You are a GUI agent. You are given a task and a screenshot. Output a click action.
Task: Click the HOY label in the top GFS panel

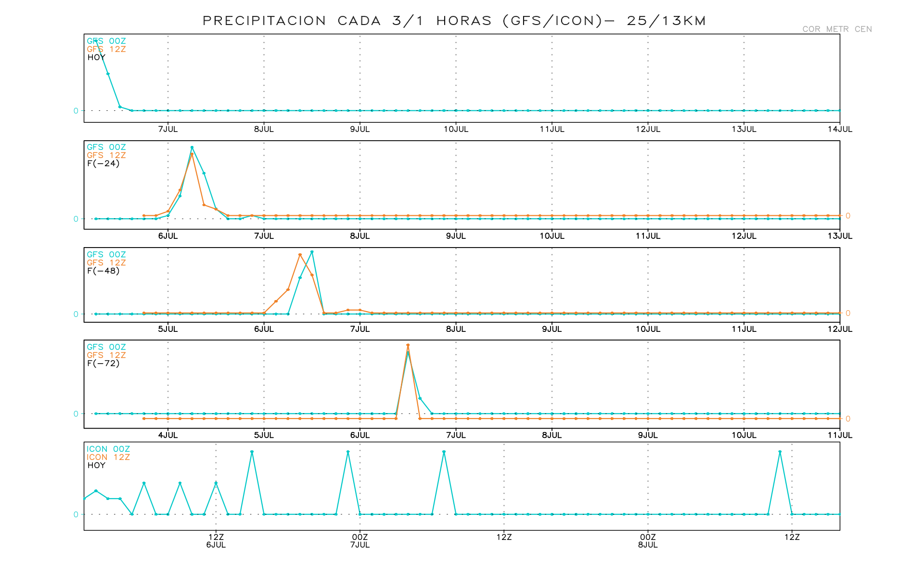[96, 57]
